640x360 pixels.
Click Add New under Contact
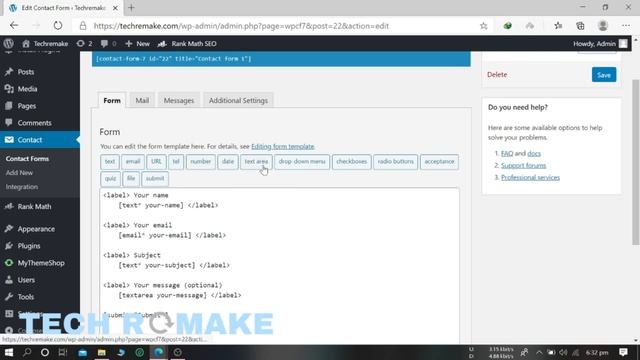19,173
